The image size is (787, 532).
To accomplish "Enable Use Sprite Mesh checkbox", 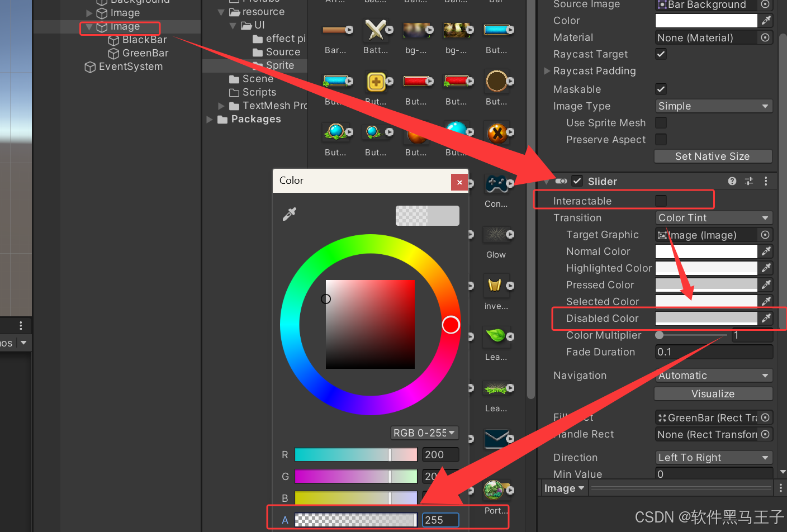I will point(661,123).
